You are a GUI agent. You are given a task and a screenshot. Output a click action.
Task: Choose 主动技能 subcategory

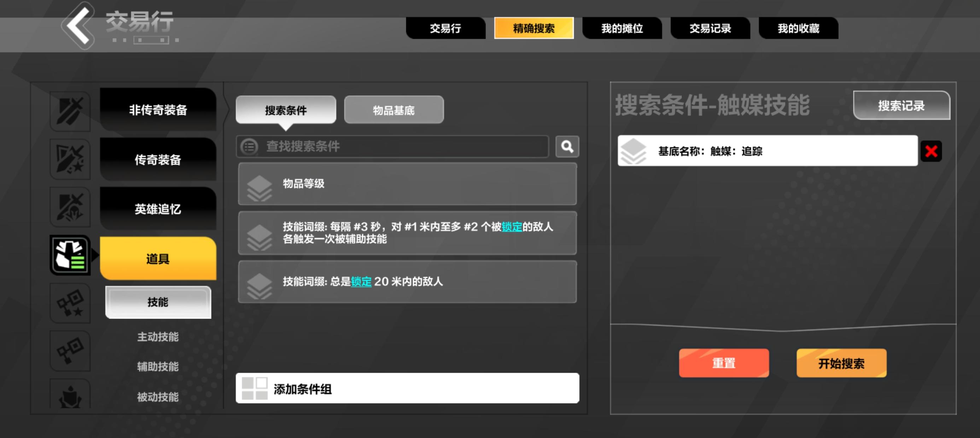tap(158, 337)
